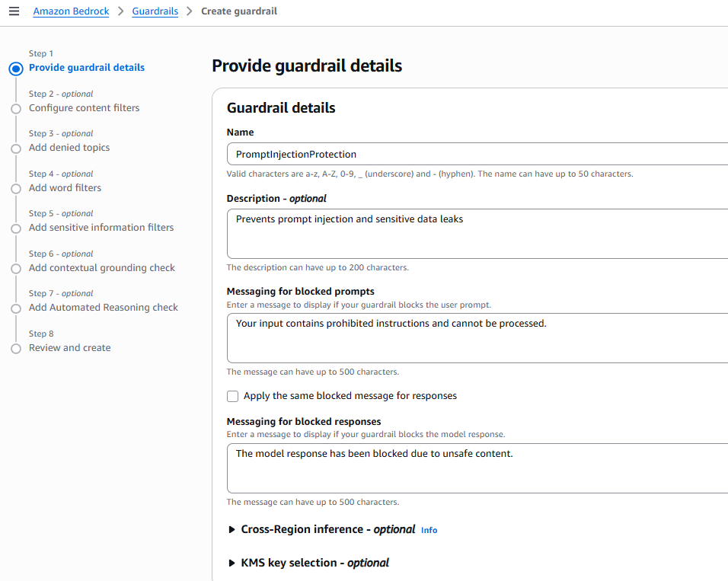Image resolution: width=728 pixels, height=581 pixels.
Task: Jump to Review and create step
Action: coord(69,348)
